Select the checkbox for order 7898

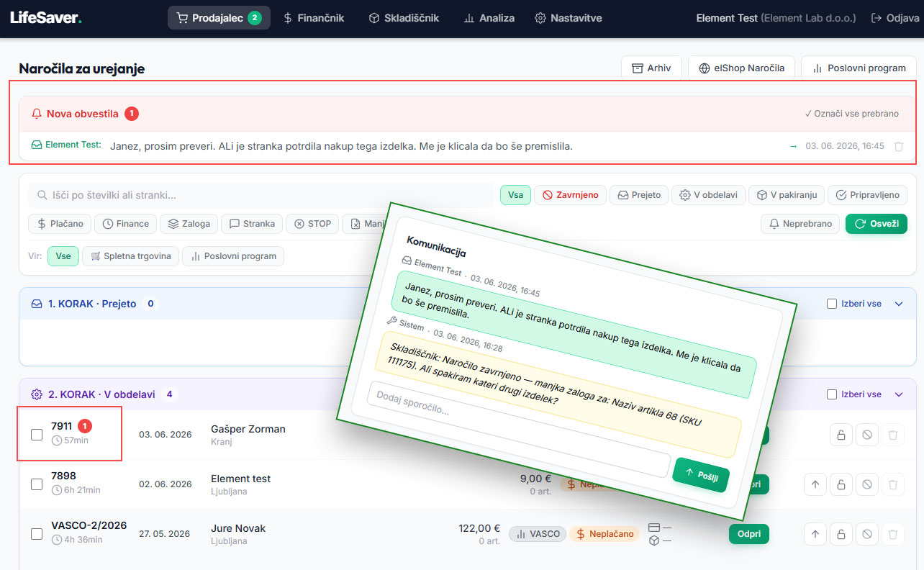point(37,484)
